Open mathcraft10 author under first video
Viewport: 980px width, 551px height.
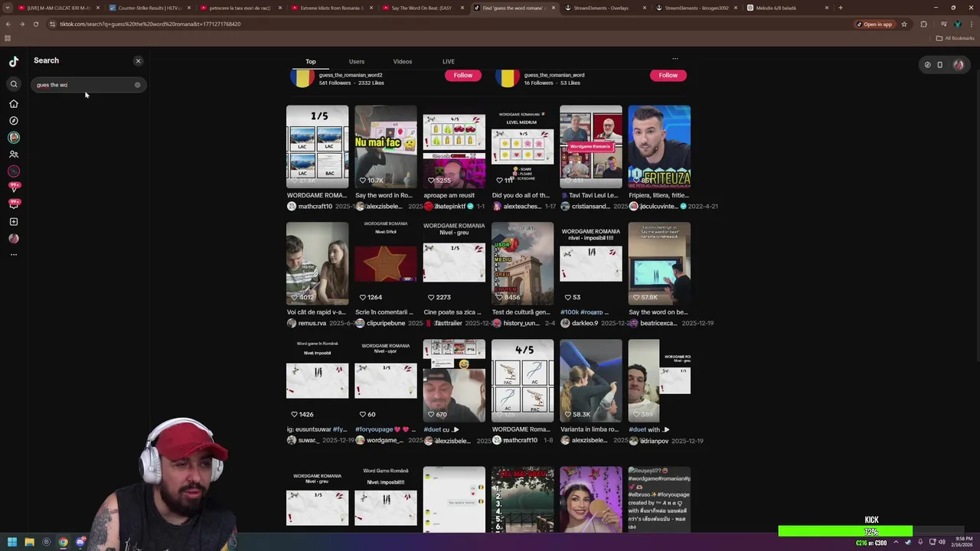(x=315, y=207)
